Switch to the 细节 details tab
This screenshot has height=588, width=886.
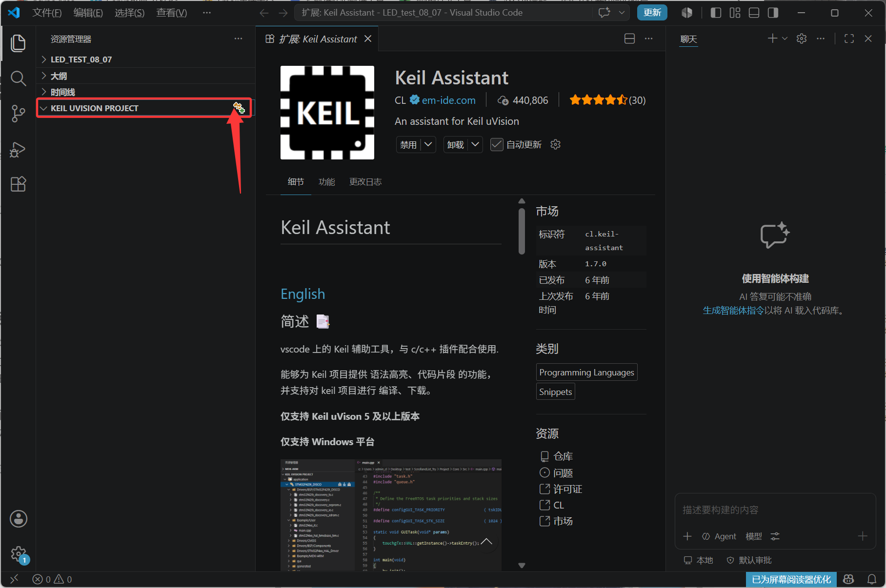tap(296, 182)
